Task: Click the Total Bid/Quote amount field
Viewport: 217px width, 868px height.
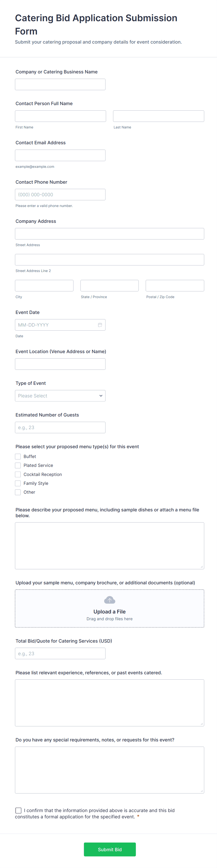Action: 60,654
